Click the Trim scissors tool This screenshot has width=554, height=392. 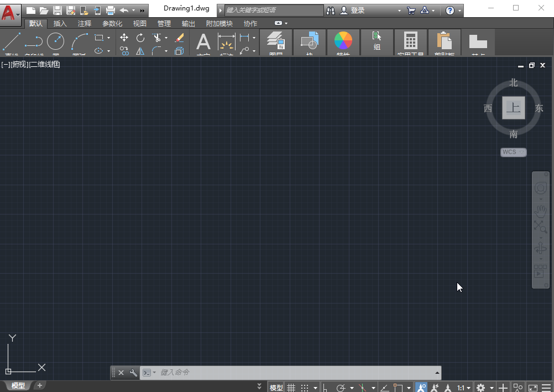(x=157, y=38)
